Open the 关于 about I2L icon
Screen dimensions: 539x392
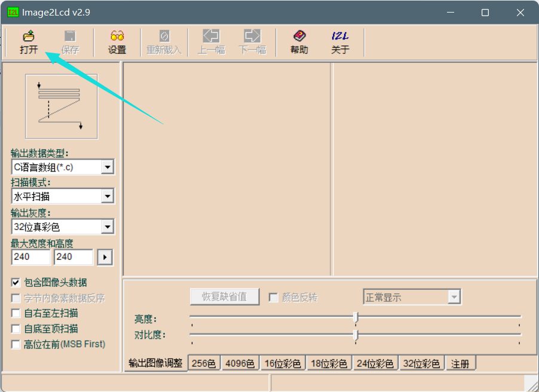click(341, 36)
